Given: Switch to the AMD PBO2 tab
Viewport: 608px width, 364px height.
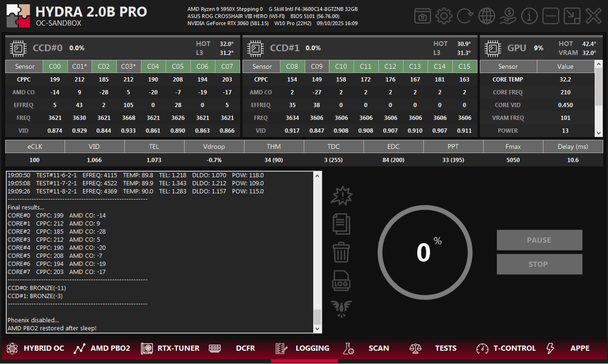Looking at the screenshot, I should coord(102,348).
